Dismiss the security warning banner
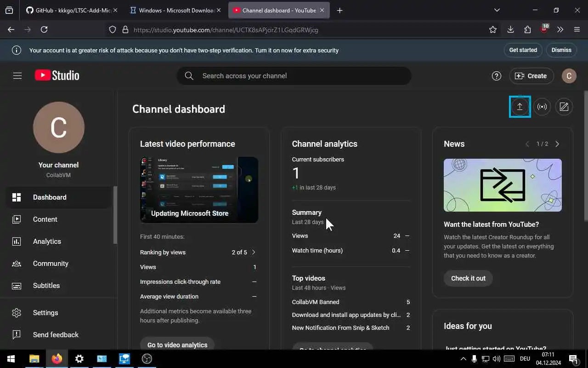This screenshot has width=588, height=368. point(561,50)
